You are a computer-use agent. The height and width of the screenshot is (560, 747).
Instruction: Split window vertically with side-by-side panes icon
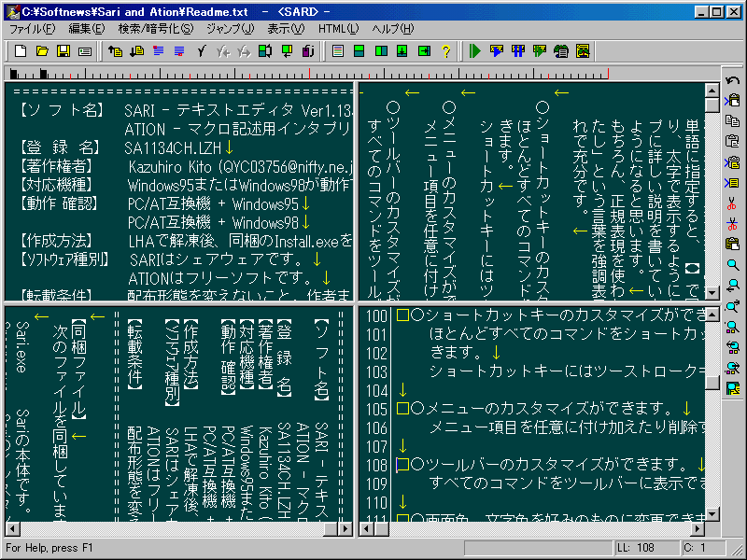click(x=381, y=51)
